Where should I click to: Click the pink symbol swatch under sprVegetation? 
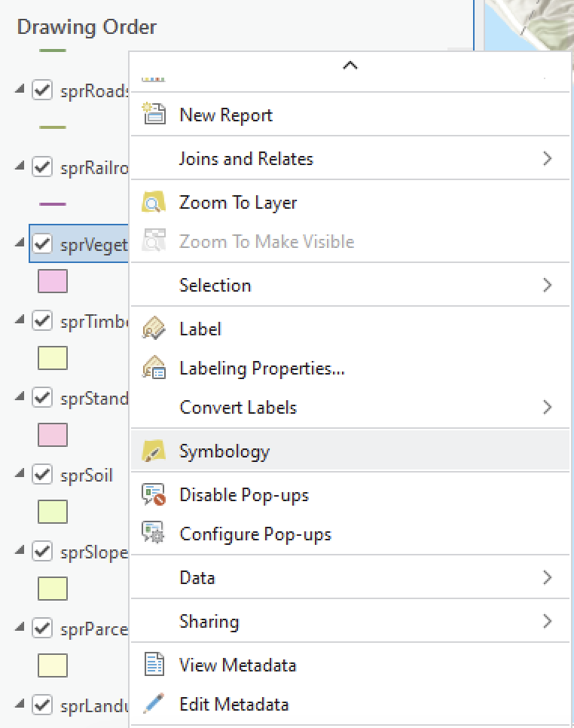53,281
